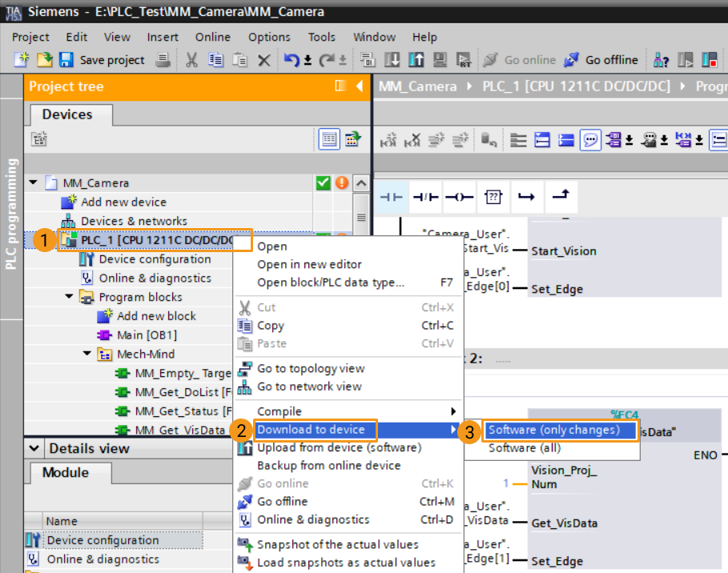Open the Online menu in menu bar

[x=212, y=37]
